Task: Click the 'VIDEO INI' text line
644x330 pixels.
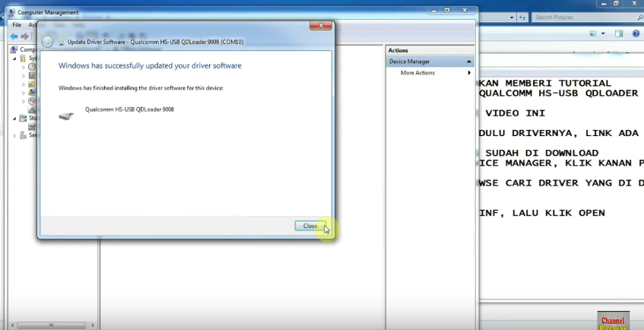Action: [515, 113]
